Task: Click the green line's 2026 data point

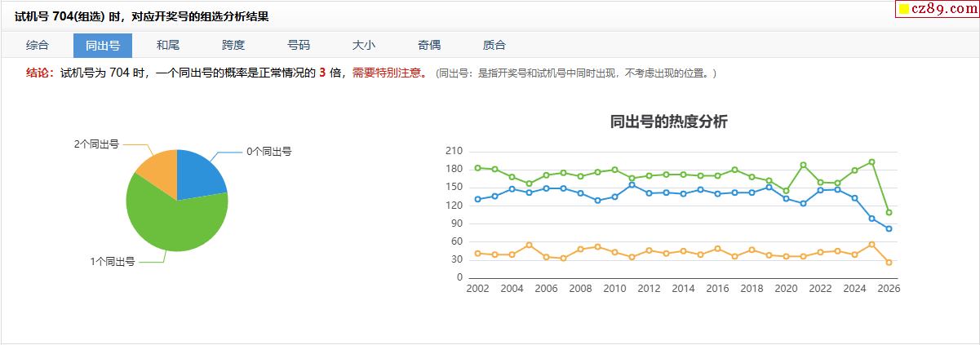Action: click(889, 212)
